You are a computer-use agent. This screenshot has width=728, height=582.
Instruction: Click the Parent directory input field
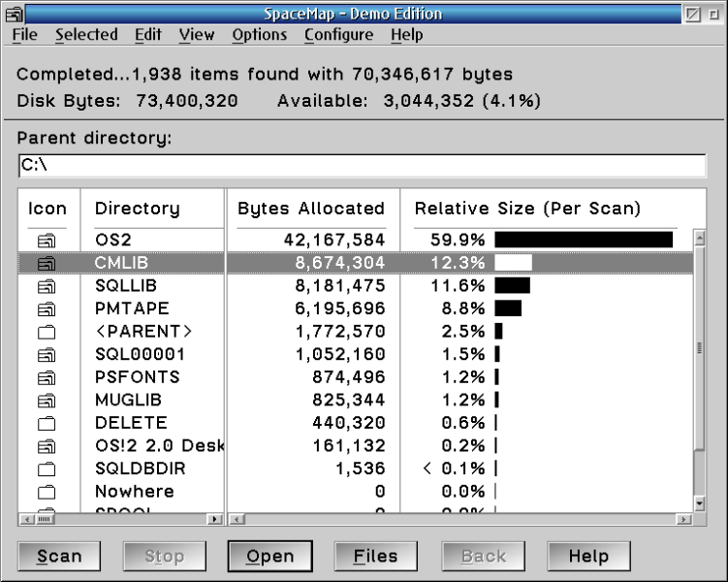[359, 166]
